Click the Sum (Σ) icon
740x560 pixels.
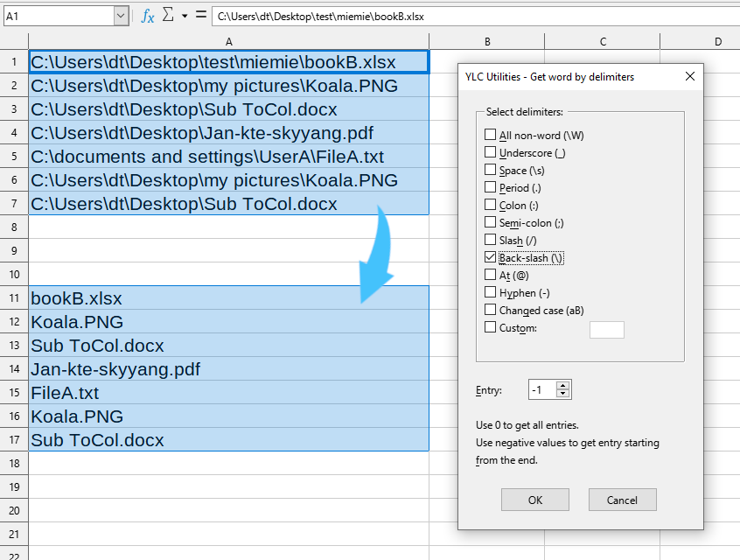pyautogui.click(x=169, y=15)
